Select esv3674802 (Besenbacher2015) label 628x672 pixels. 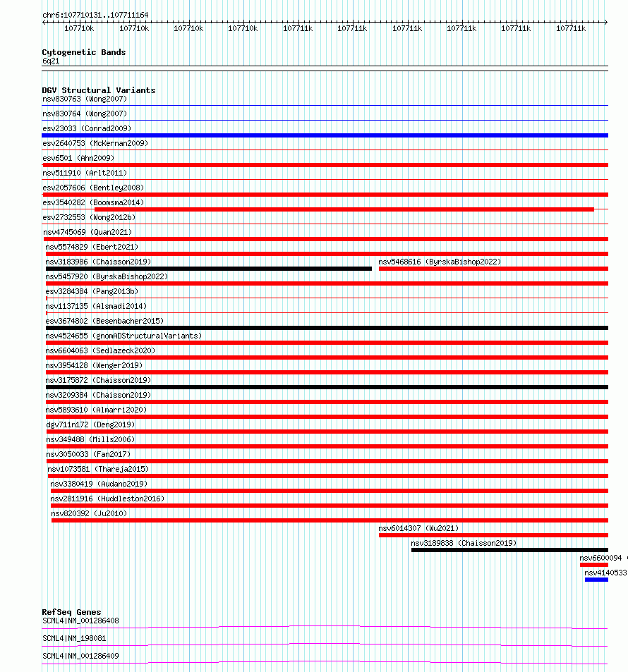coord(104,321)
